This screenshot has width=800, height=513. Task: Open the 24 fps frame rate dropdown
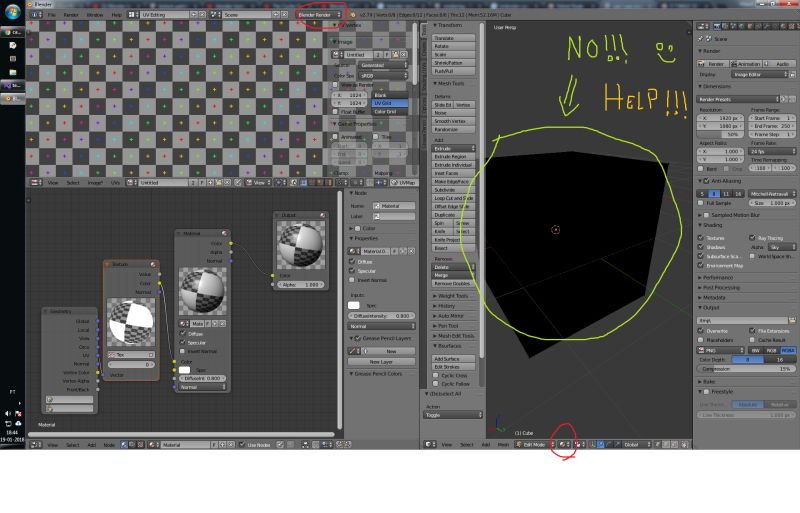772,151
